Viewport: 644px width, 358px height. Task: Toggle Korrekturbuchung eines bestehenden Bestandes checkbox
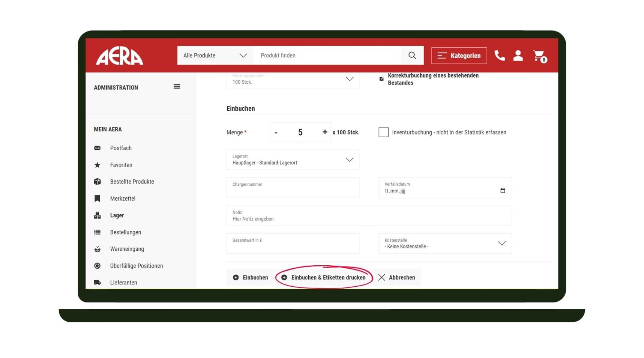[381, 79]
